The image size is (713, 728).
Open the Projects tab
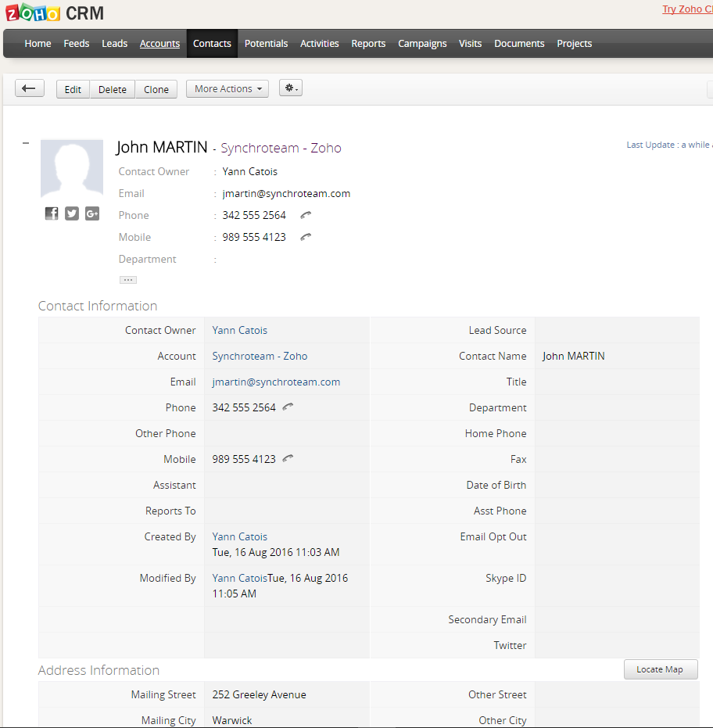[574, 44]
